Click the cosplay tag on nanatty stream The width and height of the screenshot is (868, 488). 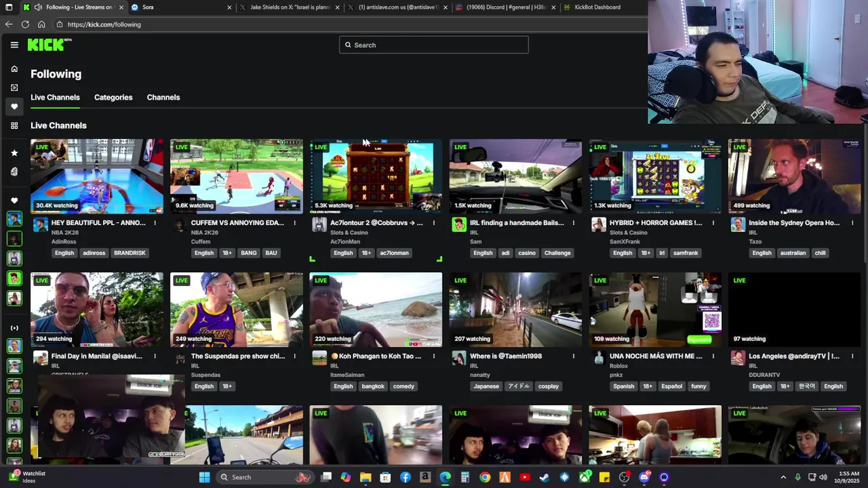549,386
